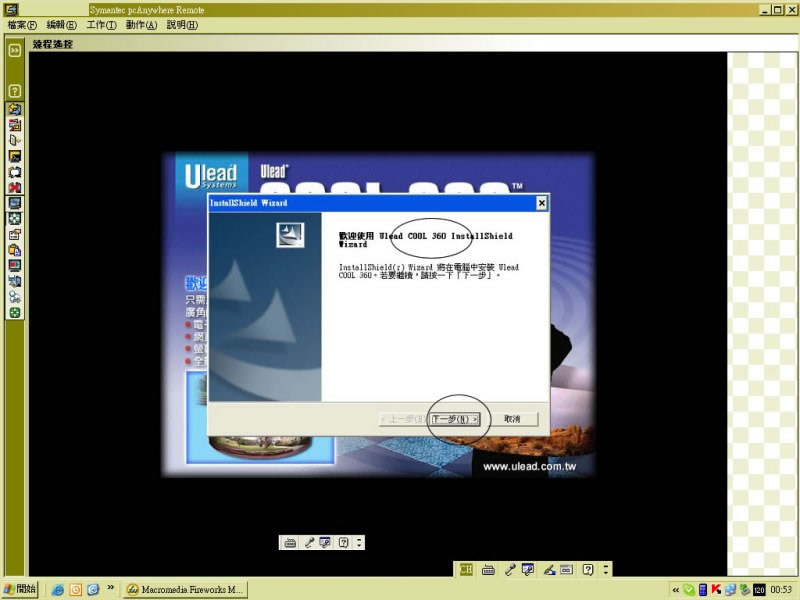Click the red X icon in the sidebar
This screenshot has height=600, width=800.
pos(15,187)
